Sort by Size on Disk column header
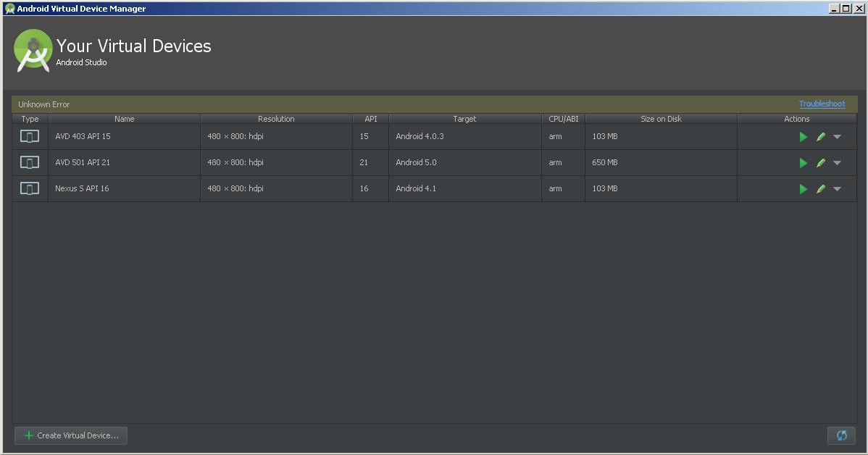The height and width of the screenshot is (455, 868). pyautogui.click(x=661, y=119)
